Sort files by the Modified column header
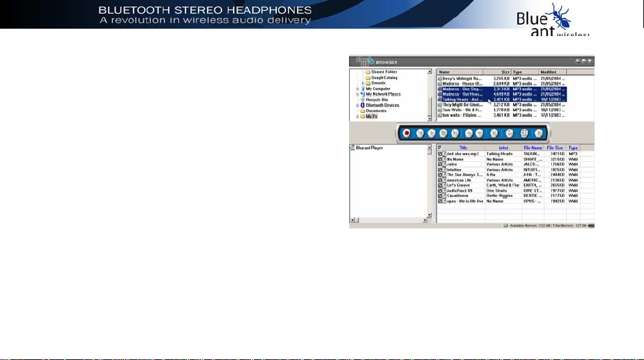 click(553, 72)
